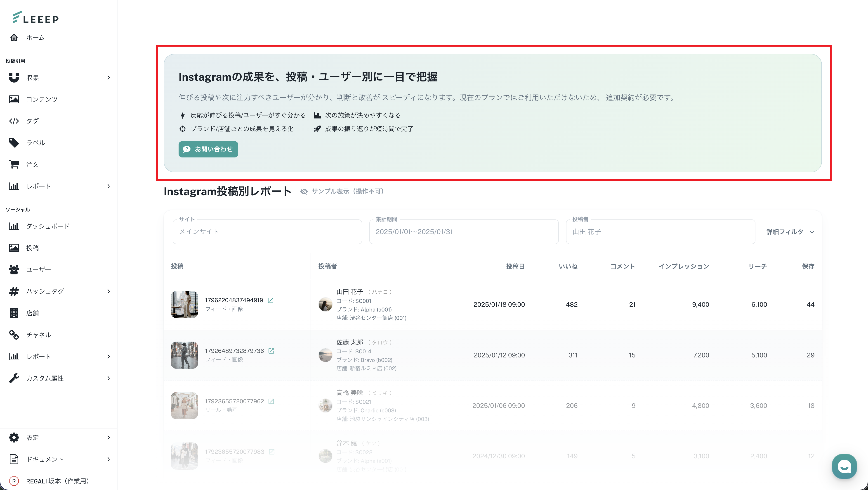Image resolution: width=868 pixels, height=490 pixels.
Task: Open the 注文 shopping cart icon
Action: tap(14, 164)
